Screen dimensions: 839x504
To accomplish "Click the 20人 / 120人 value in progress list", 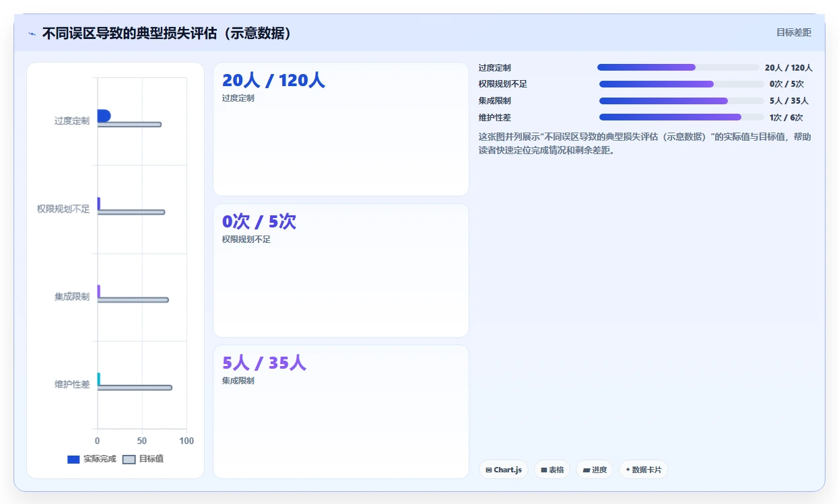I will (x=788, y=68).
